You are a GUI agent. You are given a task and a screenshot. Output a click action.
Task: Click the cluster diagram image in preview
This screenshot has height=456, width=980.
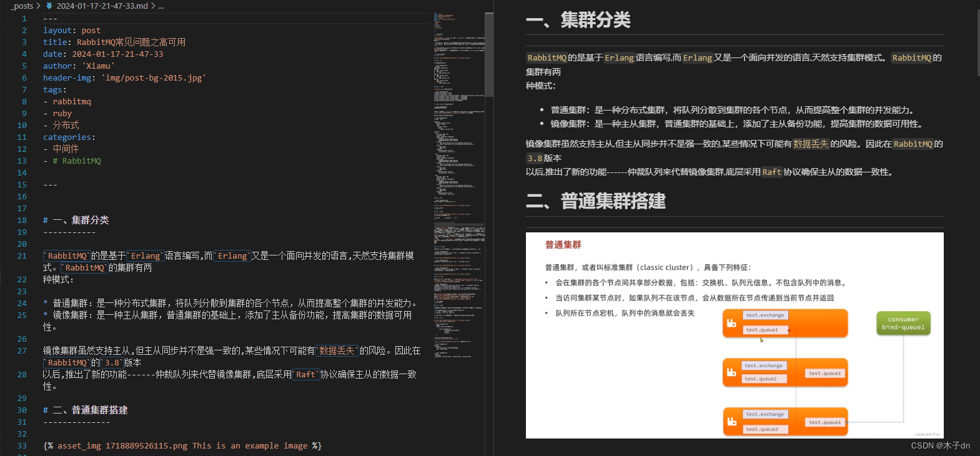click(x=735, y=335)
